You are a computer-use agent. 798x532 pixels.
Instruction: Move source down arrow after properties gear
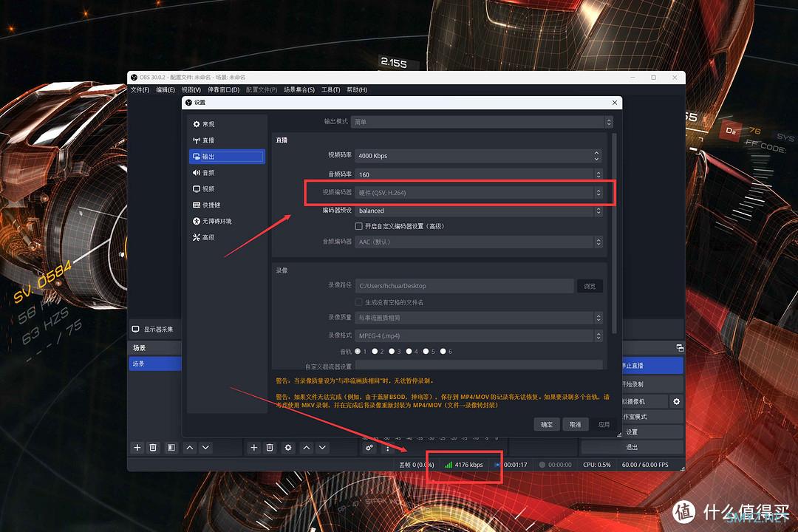click(322, 448)
